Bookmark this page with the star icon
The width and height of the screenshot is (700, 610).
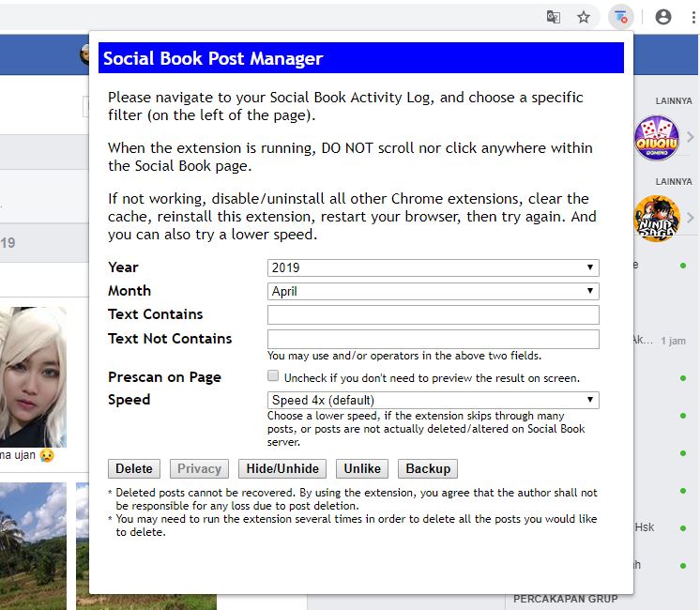(584, 17)
